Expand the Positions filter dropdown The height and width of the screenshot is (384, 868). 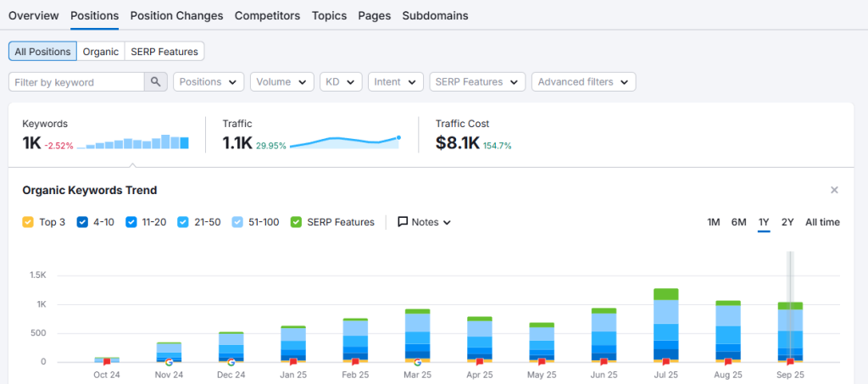[x=209, y=82]
